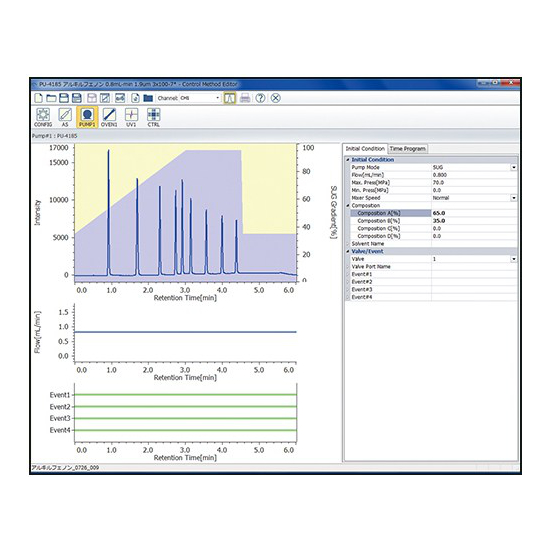Screen dimensions: 551x551
Task: Open the CTRL control module
Action: pos(154,117)
